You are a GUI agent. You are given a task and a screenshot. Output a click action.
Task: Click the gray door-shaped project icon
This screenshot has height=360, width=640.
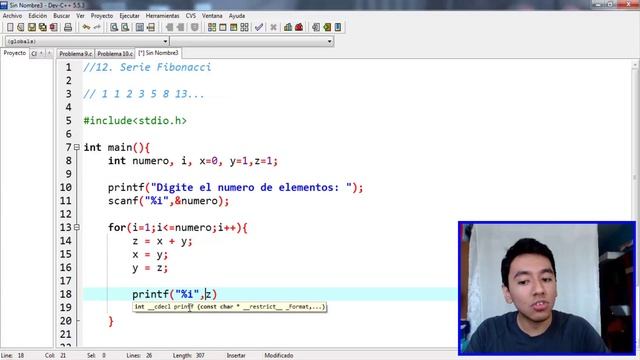pyautogui.click(x=316, y=27)
